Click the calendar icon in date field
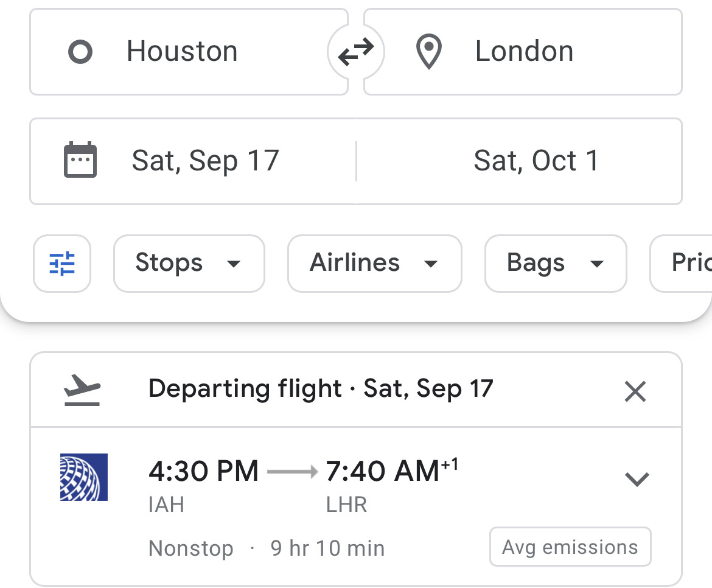The image size is (712, 588). coord(80,160)
